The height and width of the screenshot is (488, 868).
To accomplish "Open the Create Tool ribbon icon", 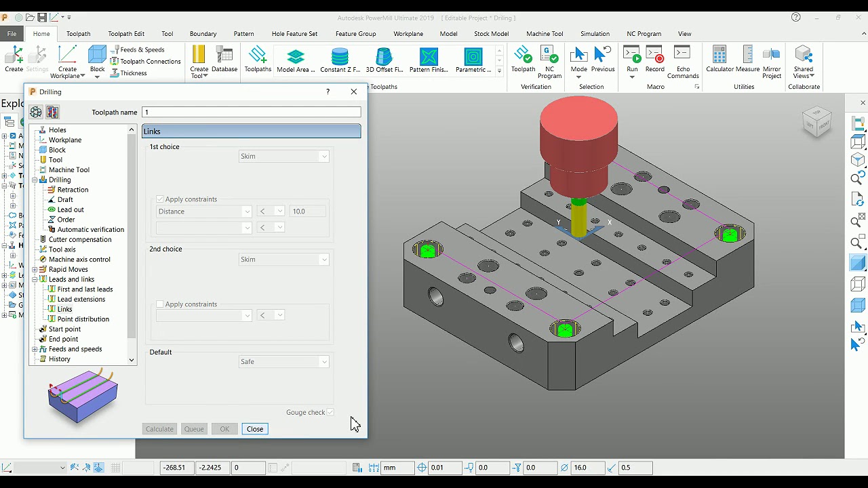I will [199, 62].
